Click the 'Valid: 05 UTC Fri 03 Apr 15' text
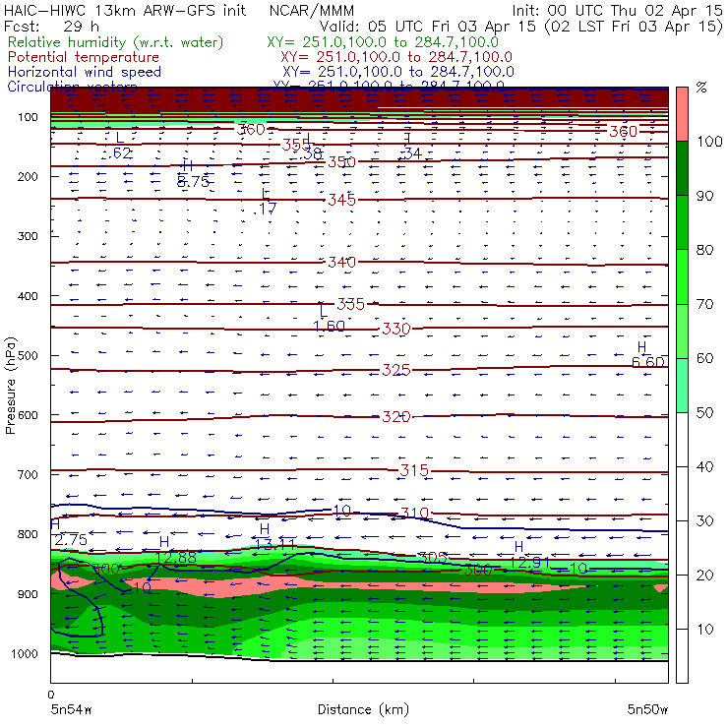The height and width of the screenshot is (728, 728). pos(428,26)
